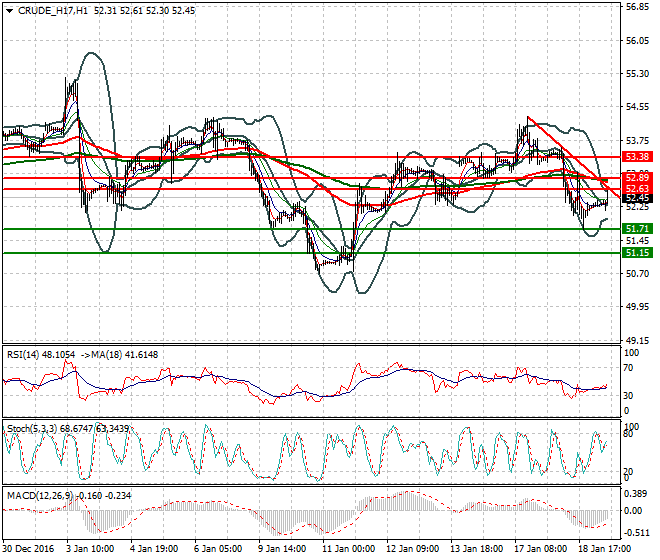The width and height of the screenshot is (660, 560).
Task: Select the green 51.15 support price label
Action: pos(638,253)
